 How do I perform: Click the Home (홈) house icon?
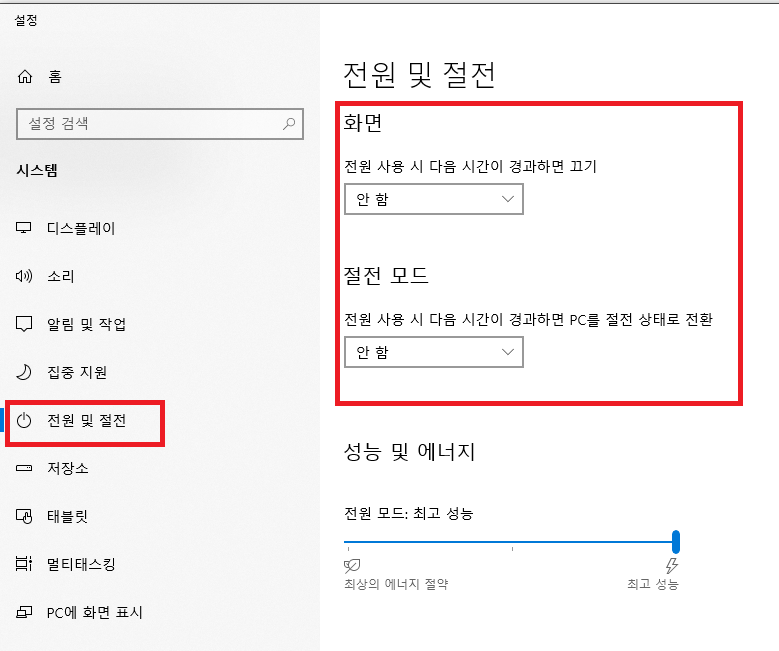pos(25,77)
